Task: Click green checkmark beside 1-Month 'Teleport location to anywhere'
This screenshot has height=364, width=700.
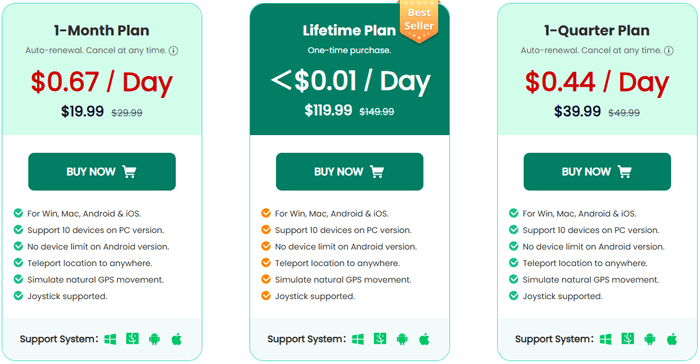Action: tap(18, 263)
